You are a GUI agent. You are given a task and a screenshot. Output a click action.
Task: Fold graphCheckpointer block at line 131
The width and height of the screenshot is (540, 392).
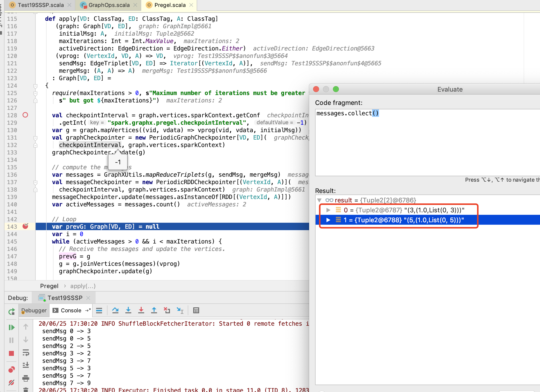[35, 138]
